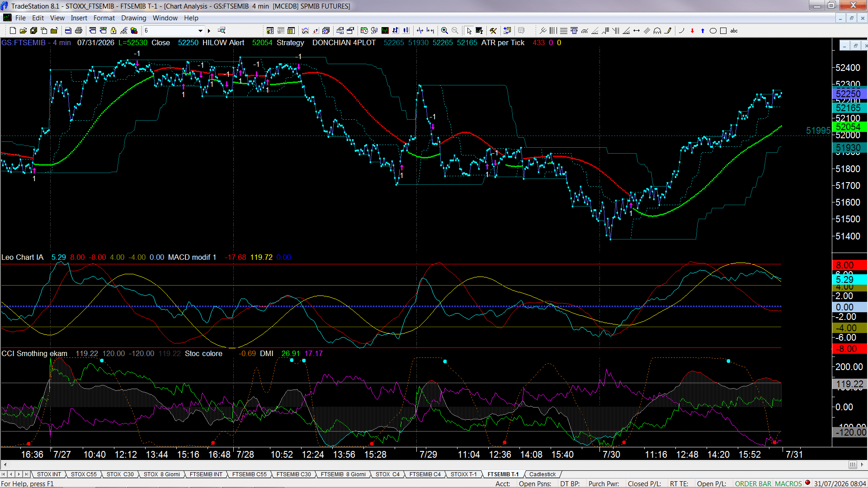Viewport: 868px width, 488px height.
Task: Switch to the Cadlestick tab
Action: click(542, 474)
